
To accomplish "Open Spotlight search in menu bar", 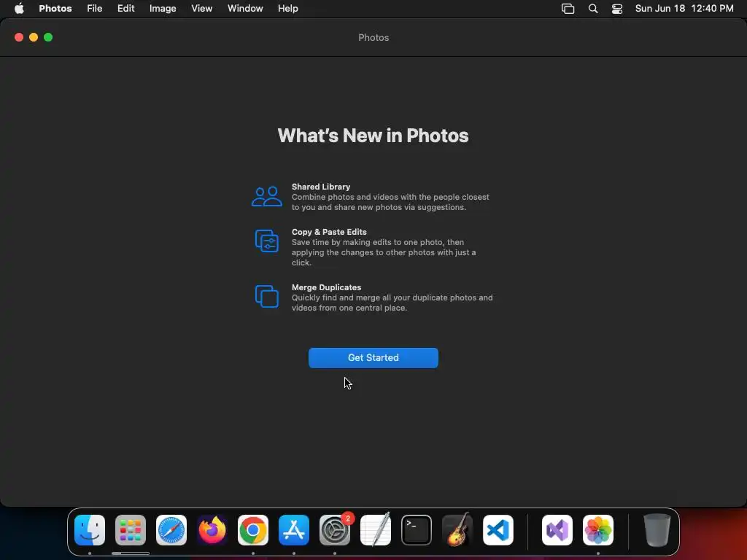I will [592, 9].
